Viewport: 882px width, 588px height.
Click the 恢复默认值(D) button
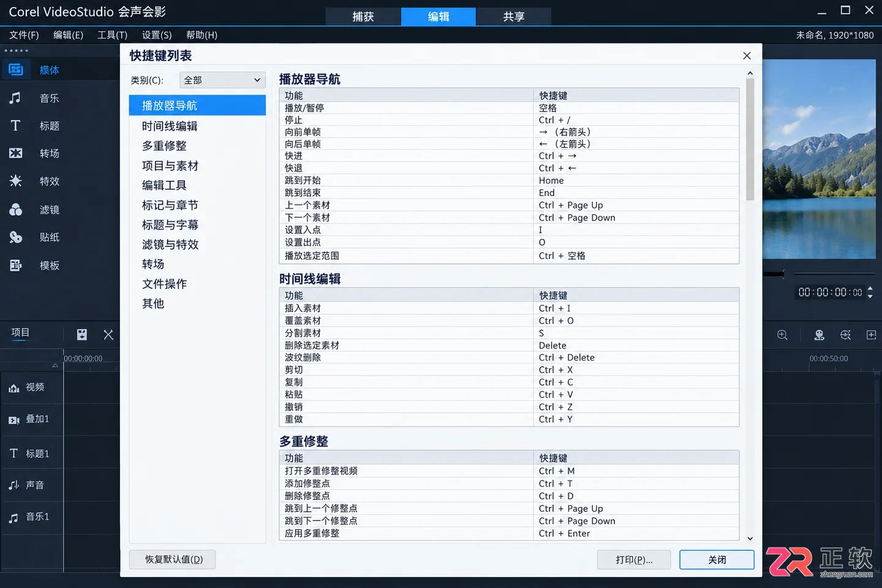(x=172, y=559)
